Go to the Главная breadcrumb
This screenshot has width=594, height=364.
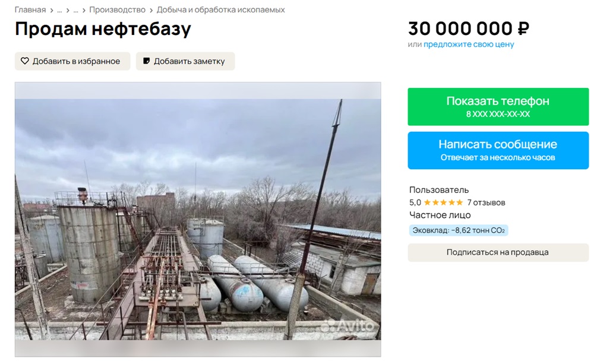(x=30, y=10)
